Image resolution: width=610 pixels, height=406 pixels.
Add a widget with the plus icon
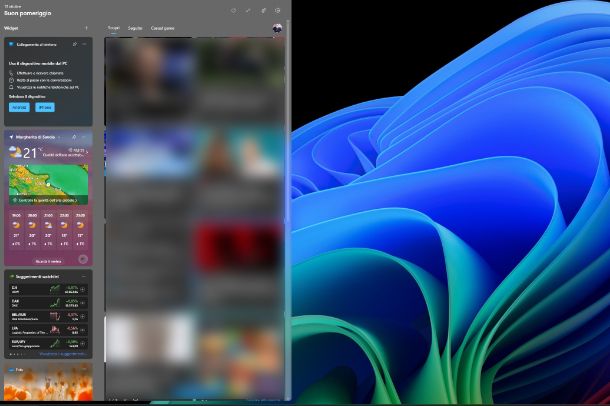[86, 28]
